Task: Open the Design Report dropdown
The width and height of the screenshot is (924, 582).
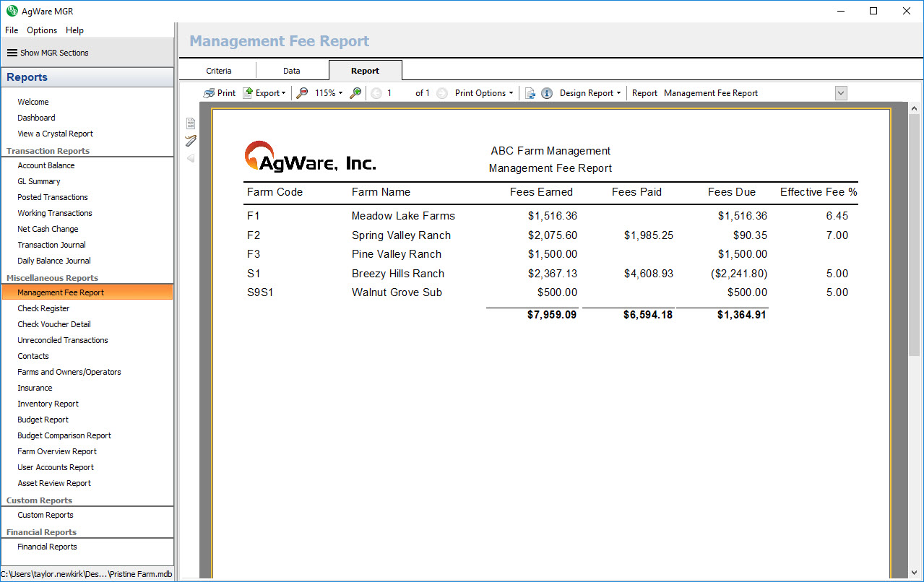Action: pos(590,93)
